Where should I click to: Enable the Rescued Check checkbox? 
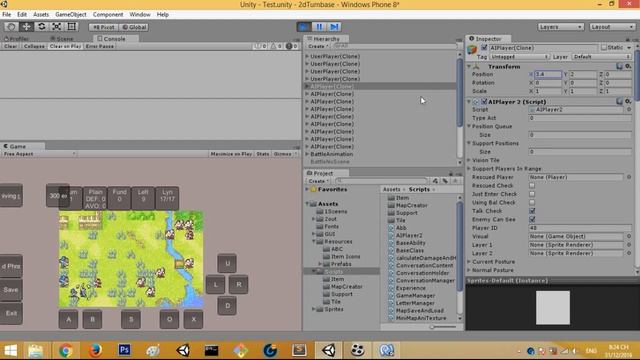pyautogui.click(x=532, y=186)
